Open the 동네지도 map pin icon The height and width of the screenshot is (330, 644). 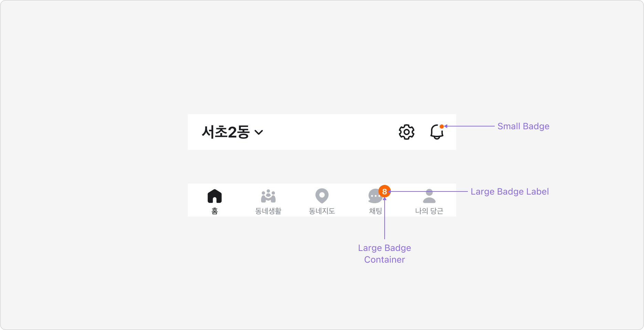point(322,195)
